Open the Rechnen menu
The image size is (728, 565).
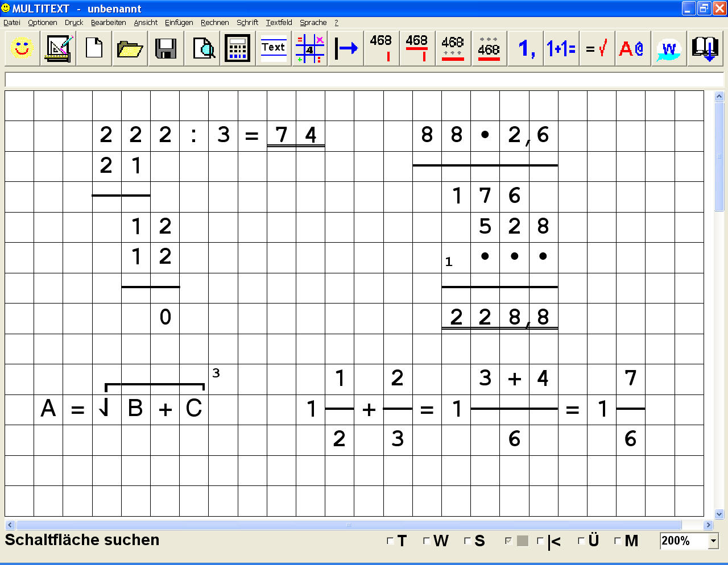214,23
